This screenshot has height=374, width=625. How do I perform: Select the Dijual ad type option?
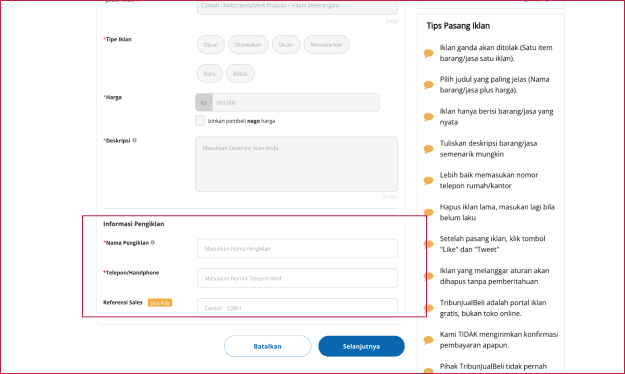211,45
